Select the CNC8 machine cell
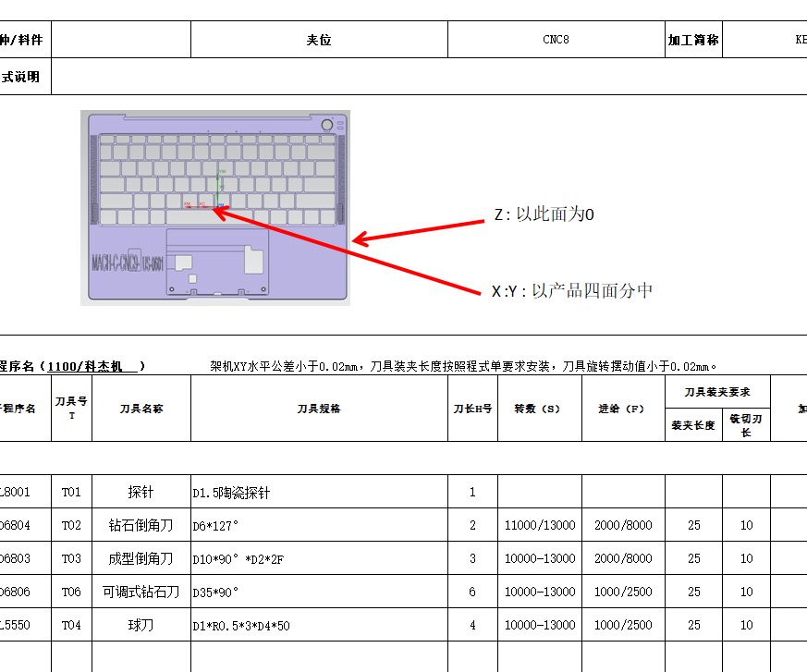The height and width of the screenshot is (672, 807). point(555,39)
